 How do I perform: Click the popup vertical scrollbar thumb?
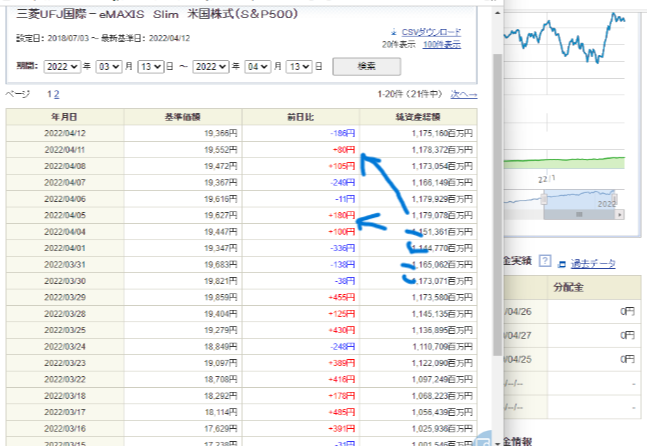[498, 204]
